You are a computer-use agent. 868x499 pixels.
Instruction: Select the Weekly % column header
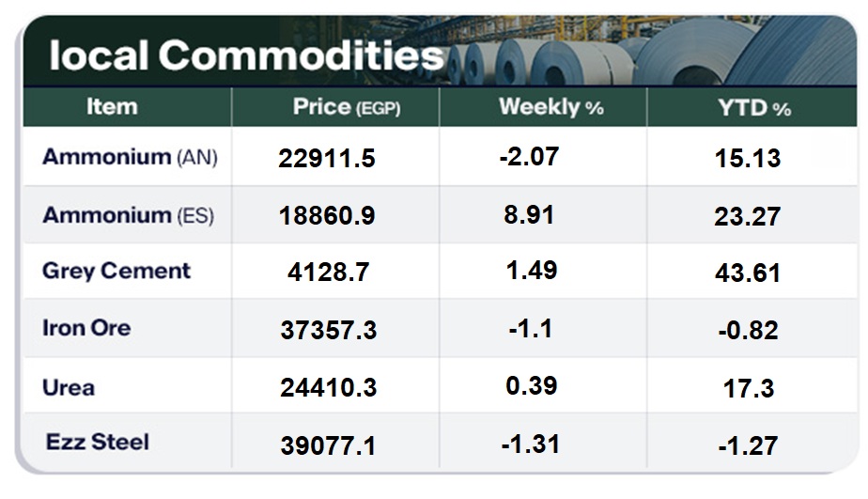(550, 107)
